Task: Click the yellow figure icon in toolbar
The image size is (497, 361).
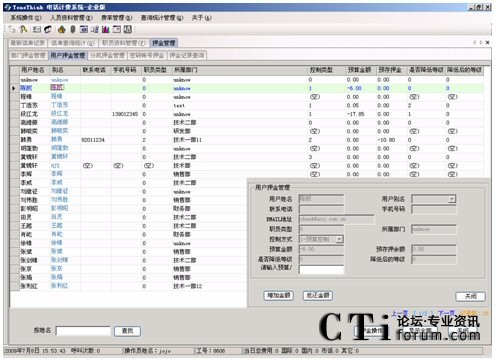Action: coord(23,29)
